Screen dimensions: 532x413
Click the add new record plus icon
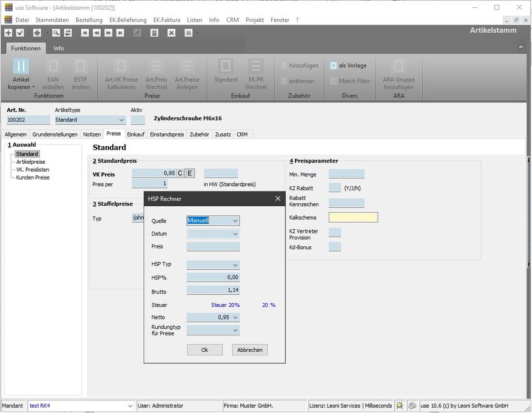pyautogui.click(x=8, y=33)
